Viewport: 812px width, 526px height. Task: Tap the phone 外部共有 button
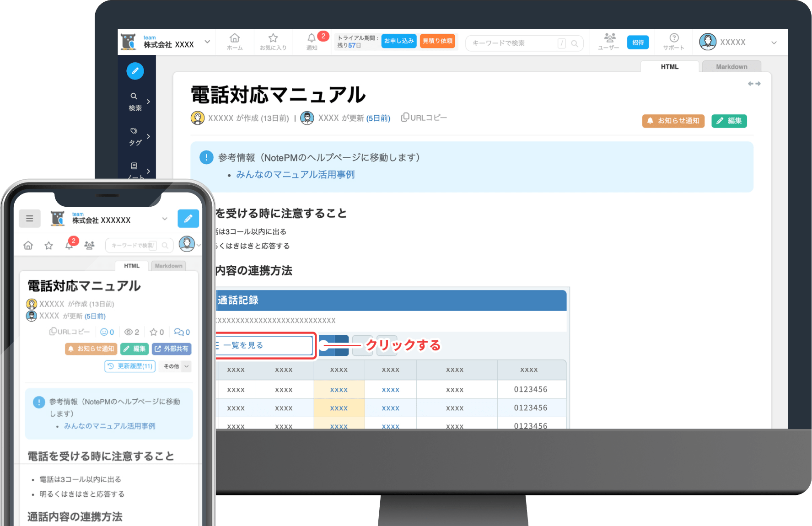pyautogui.click(x=172, y=349)
